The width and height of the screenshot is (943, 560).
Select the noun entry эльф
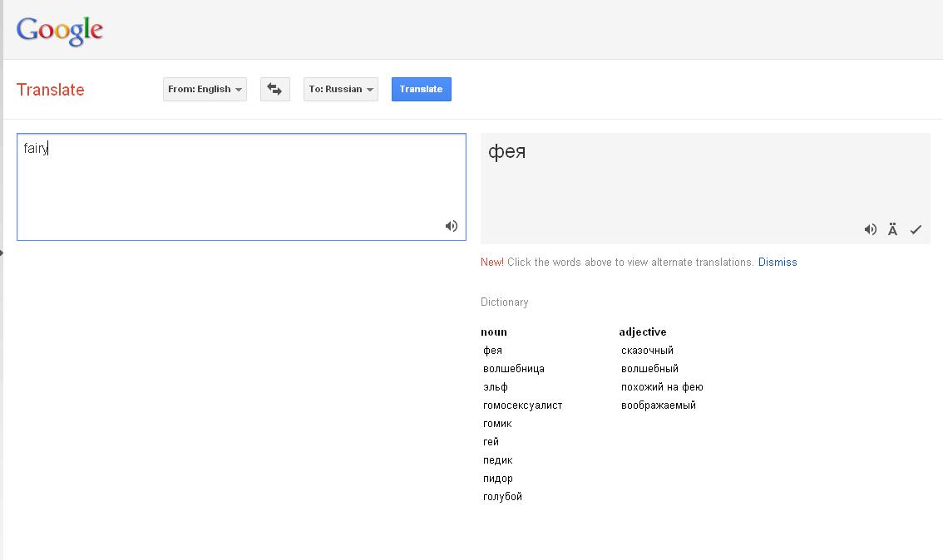point(496,387)
